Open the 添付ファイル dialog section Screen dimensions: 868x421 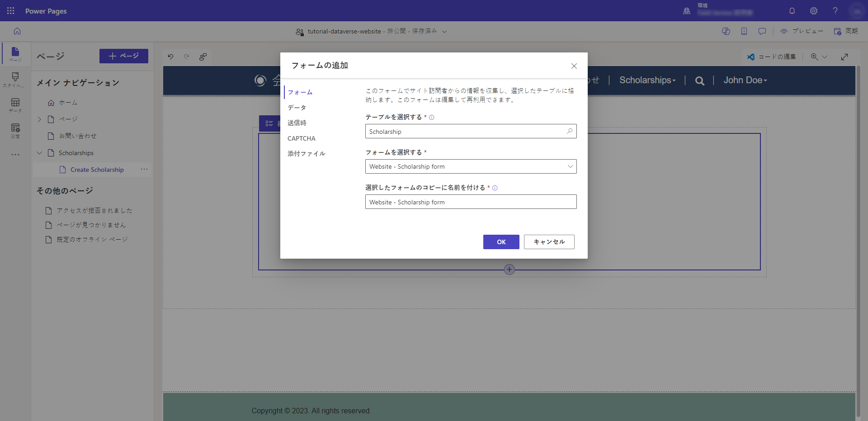(x=307, y=153)
